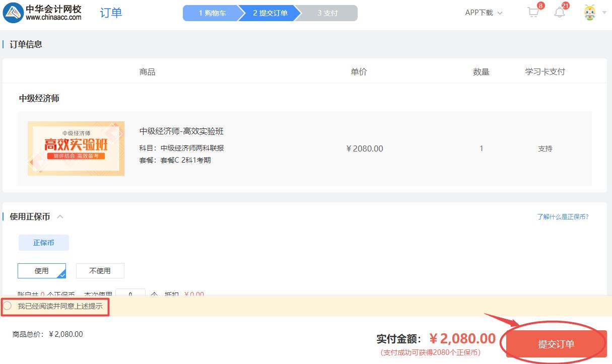Click the 订单 page heading link
Image resolution: width=612 pixels, height=364 pixels.
pyautogui.click(x=111, y=13)
